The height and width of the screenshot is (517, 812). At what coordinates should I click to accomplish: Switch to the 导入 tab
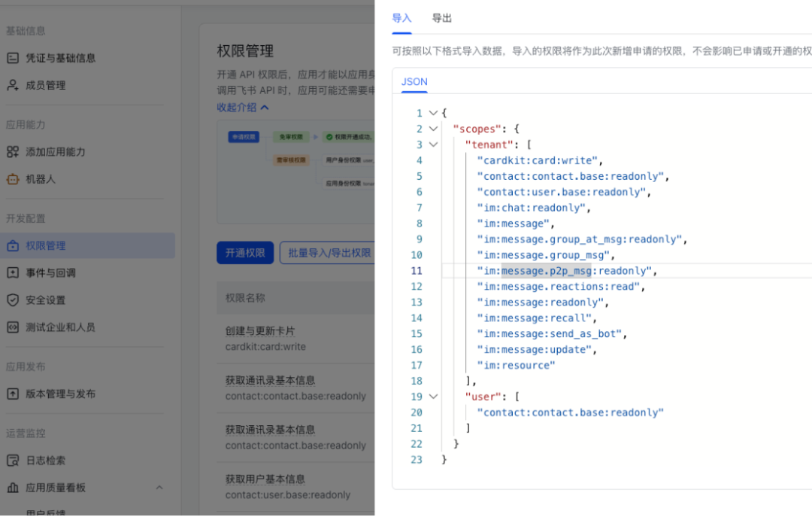point(401,19)
